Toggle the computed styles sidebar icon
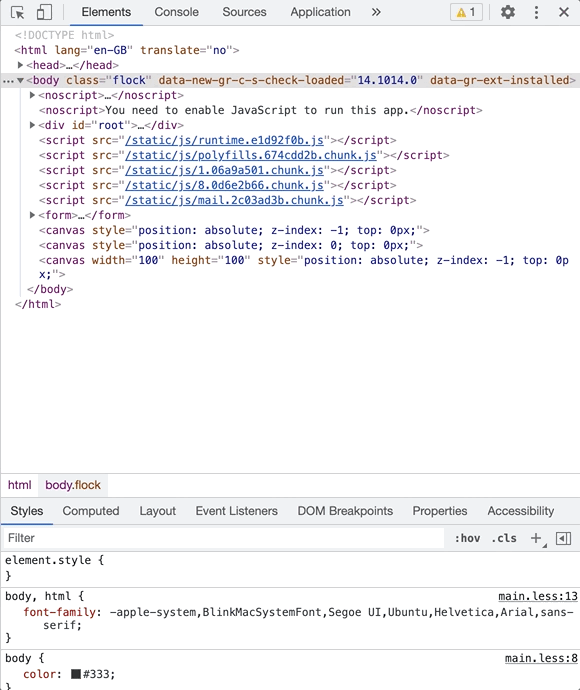This screenshot has height=690, width=580. pyautogui.click(x=563, y=538)
